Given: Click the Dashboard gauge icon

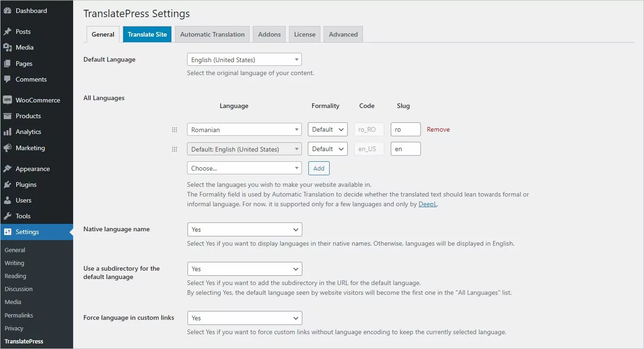Looking at the screenshot, I should click(7, 11).
